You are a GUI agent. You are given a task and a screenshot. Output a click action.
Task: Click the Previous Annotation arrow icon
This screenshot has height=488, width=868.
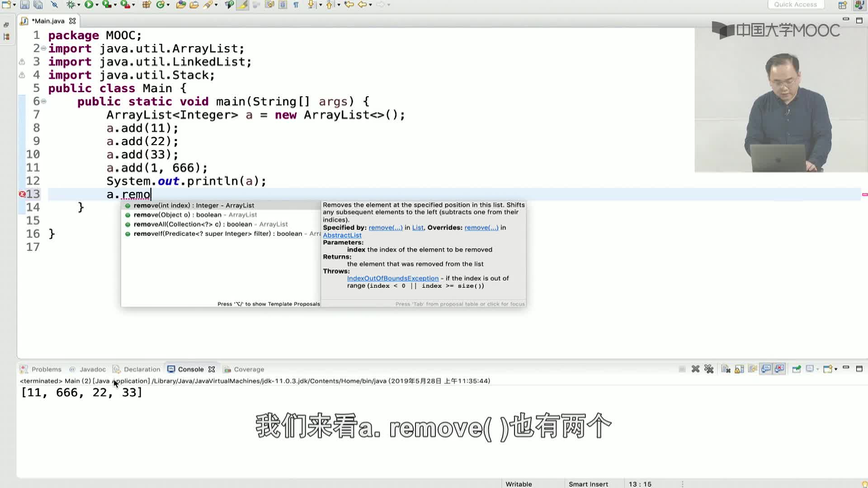click(329, 5)
